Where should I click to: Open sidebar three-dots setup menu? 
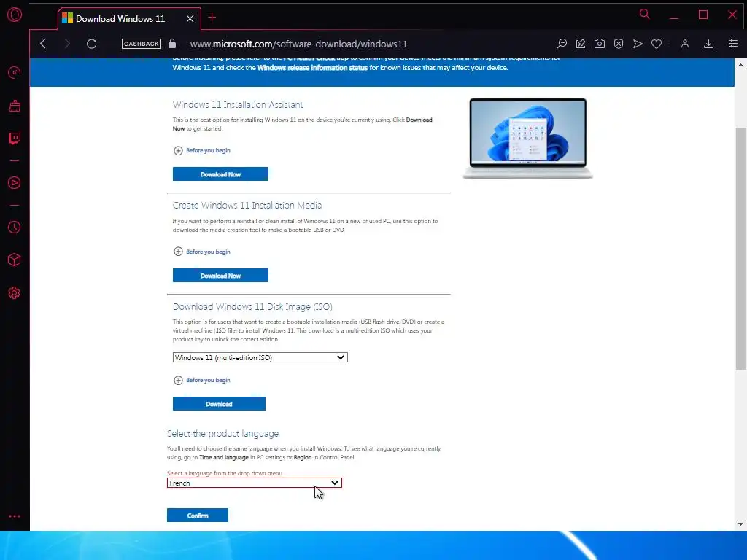[x=15, y=516]
